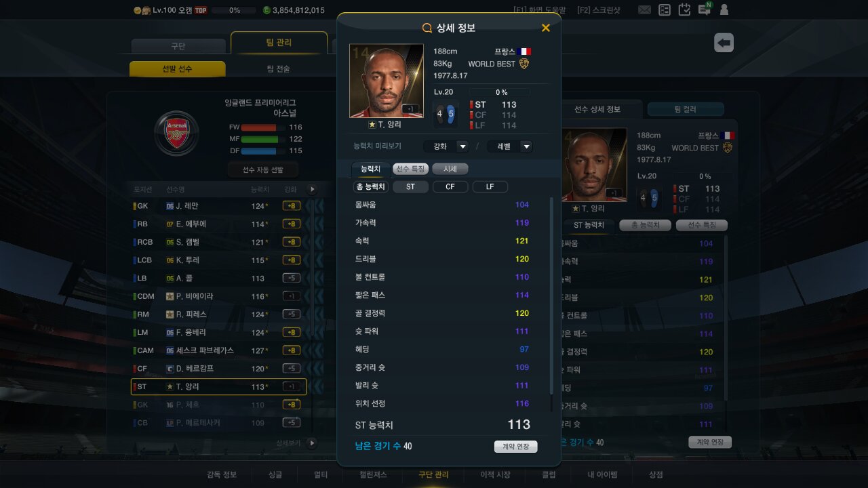Click the 계약 연장 button in popup
Image resolution: width=868 pixels, height=488 pixels.
click(515, 447)
